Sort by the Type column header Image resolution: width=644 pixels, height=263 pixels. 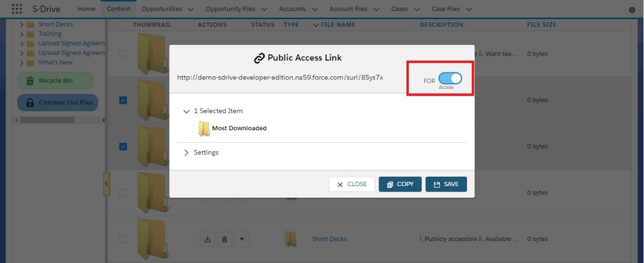click(291, 25)
